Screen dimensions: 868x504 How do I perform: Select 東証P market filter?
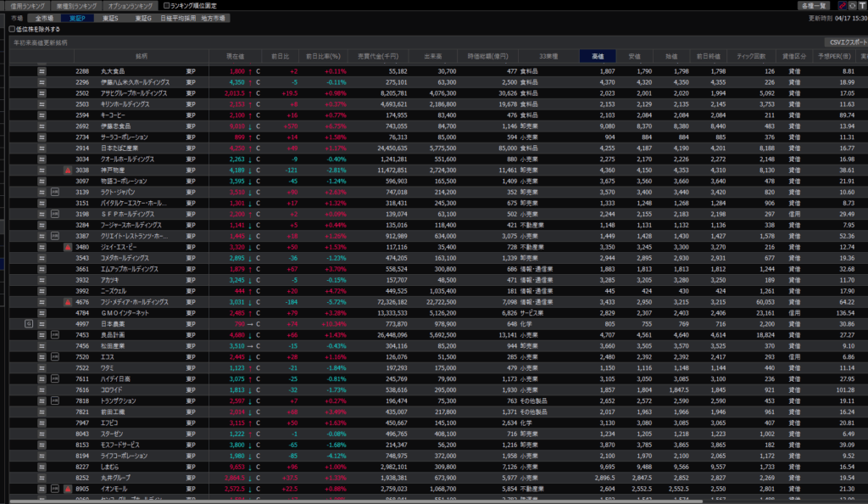click(77, 19)
